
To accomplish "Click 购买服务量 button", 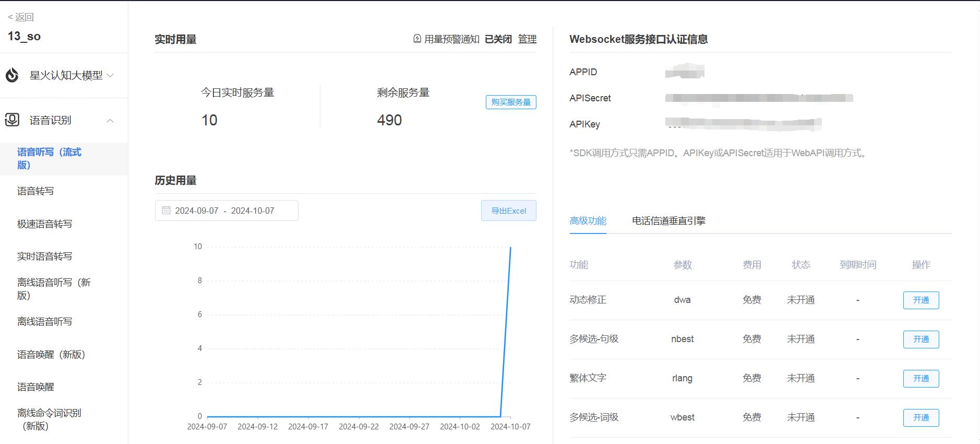I will [511, 102].
